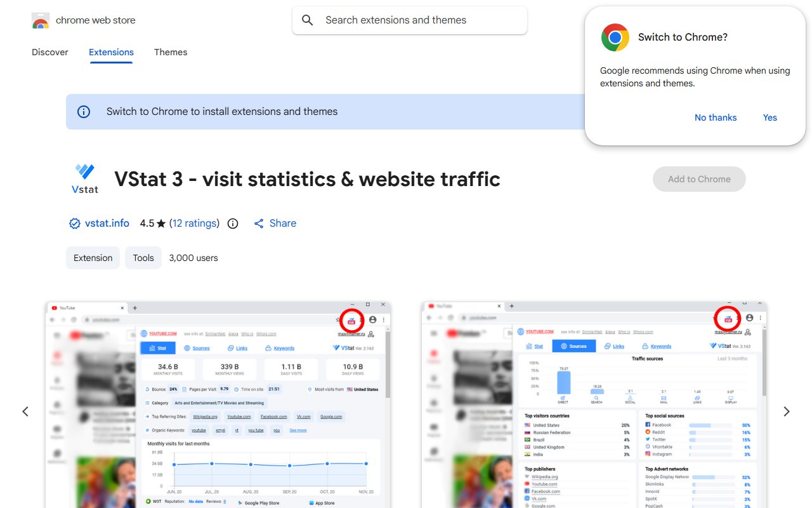Click the Share icon
812x508 pixels.
259,224
